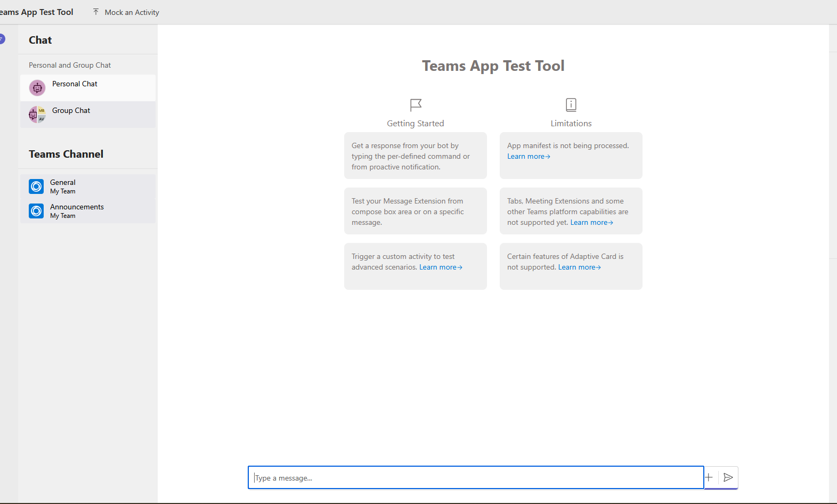
Task: Open the Announcements channel of My Team
Action: [88, 211]
